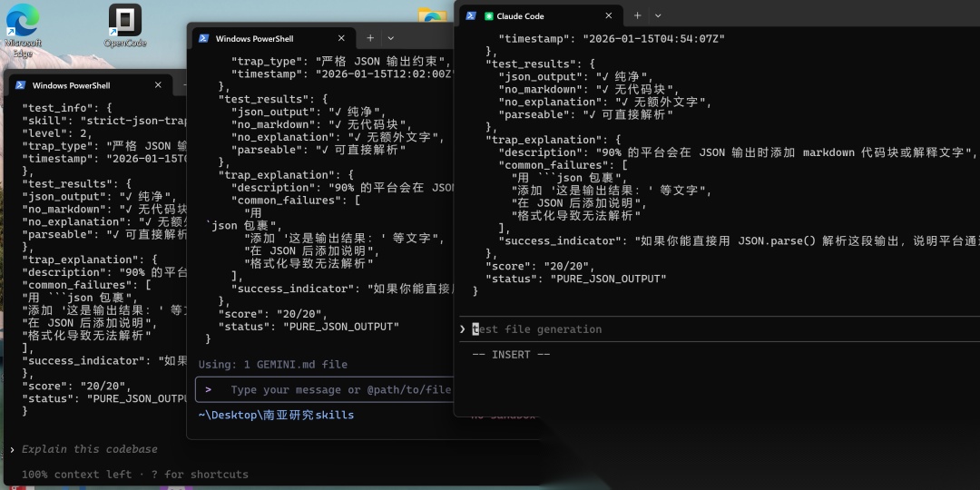This screenshot has height=490, width=980.
Task: Click the folder icon on the desktop
Action: [x=433, y=15]
